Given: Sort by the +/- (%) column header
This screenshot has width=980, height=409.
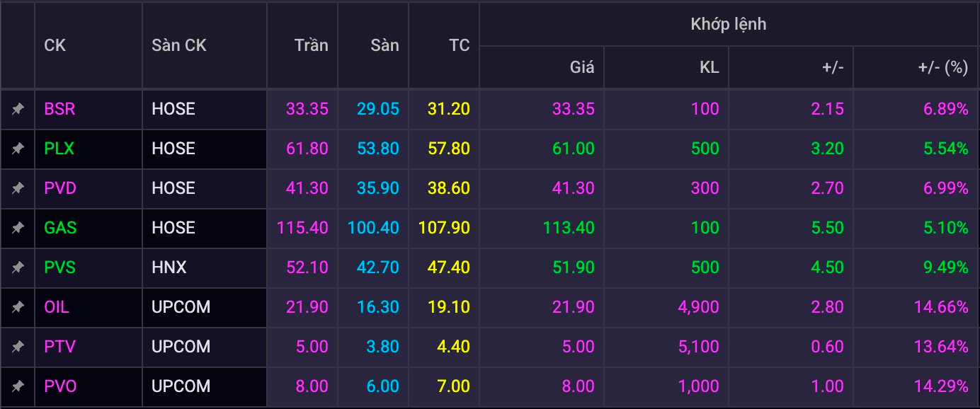Looking at the screenshot, I should point(942,67).
